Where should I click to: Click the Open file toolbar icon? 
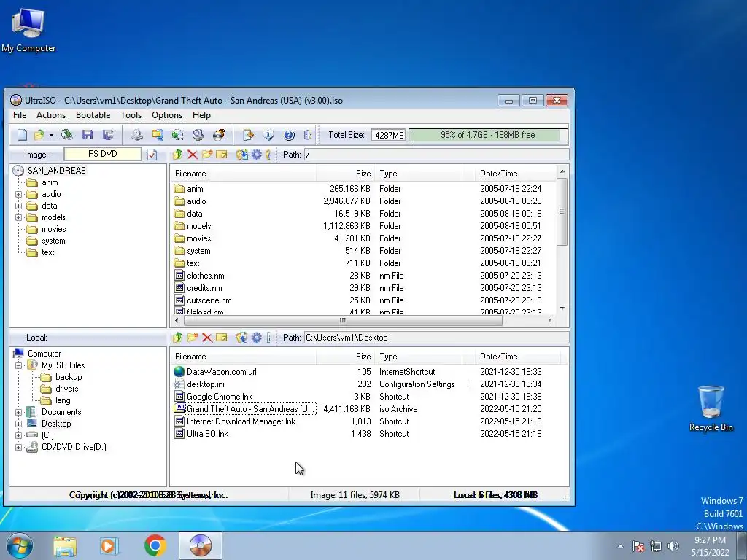pos(39,135)
